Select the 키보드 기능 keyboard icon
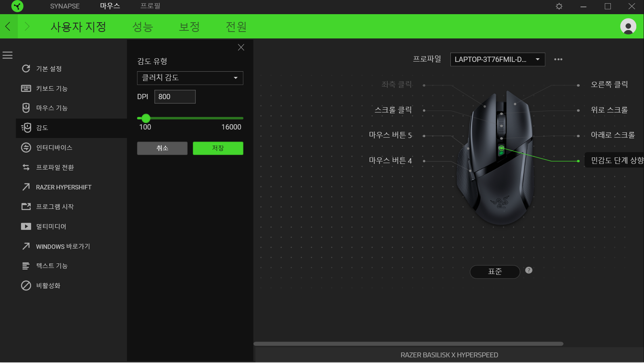Screen dimensions: 644x363 [x=26, y=88]
